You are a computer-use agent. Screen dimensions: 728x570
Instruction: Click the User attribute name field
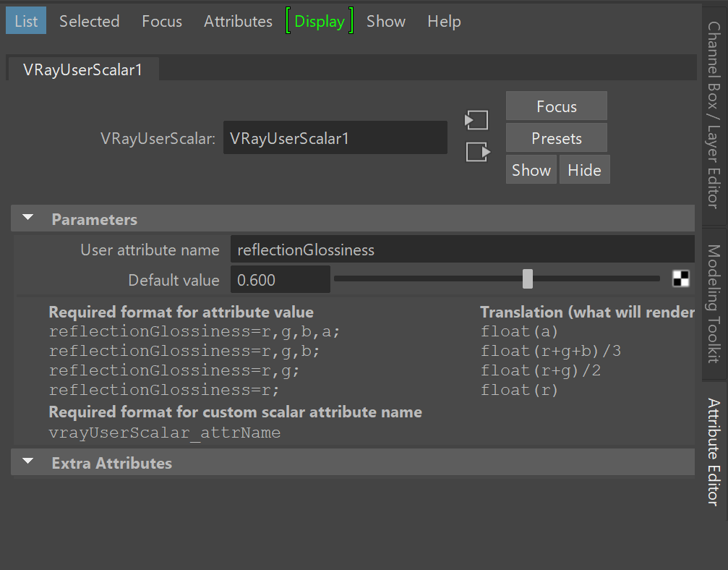[463, 250]
